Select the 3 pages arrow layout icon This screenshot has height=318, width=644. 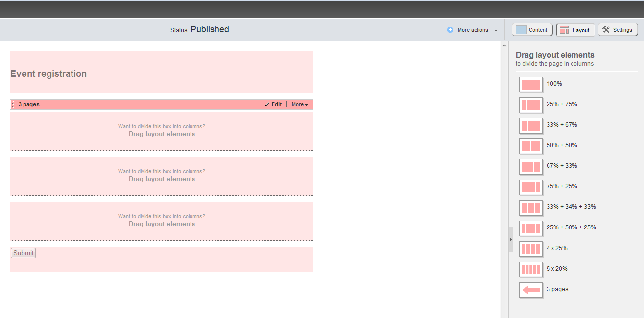tap(530, 290)
